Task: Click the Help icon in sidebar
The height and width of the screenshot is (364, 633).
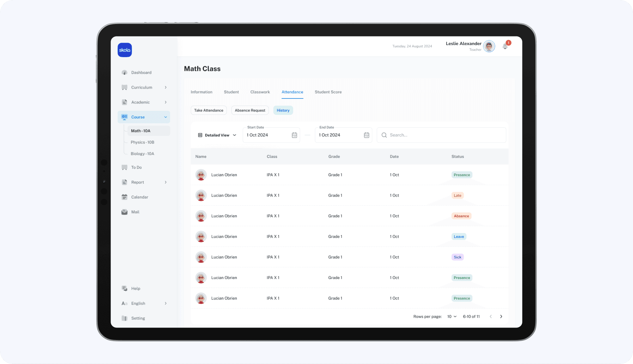Action: click(x=124, y=289)
